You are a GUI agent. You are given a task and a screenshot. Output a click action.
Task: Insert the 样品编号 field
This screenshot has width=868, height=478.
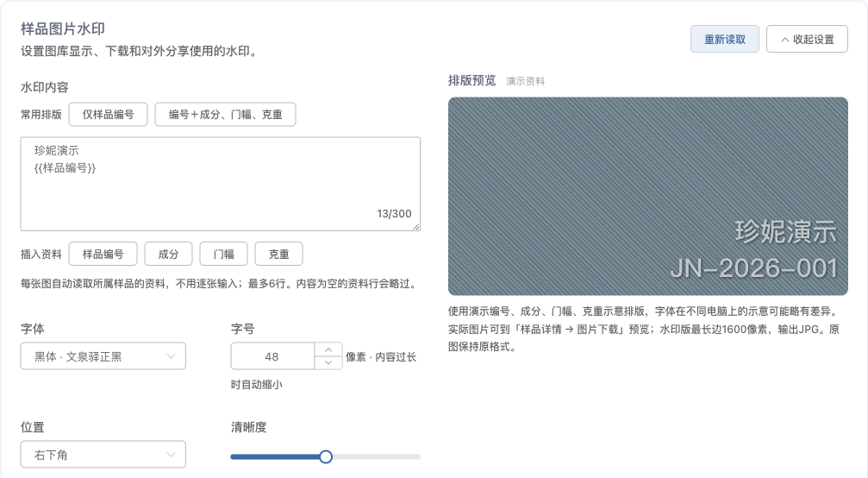click(103, 255)
